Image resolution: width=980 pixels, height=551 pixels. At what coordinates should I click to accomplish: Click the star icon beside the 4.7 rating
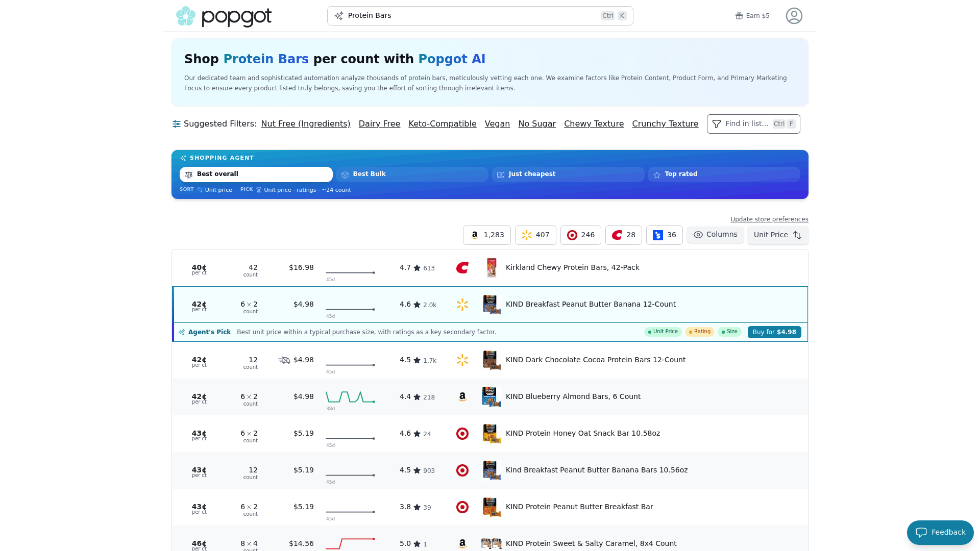pyautogui.click(x=417, y=268)
